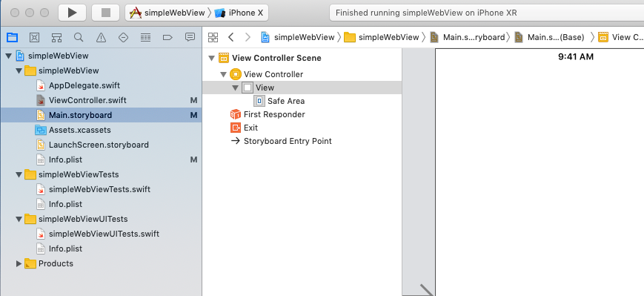Image resolution: width=644 pixels, height=296 pixels.
Task: Select Safe Area in document outline
Action: tap(286, 101)
